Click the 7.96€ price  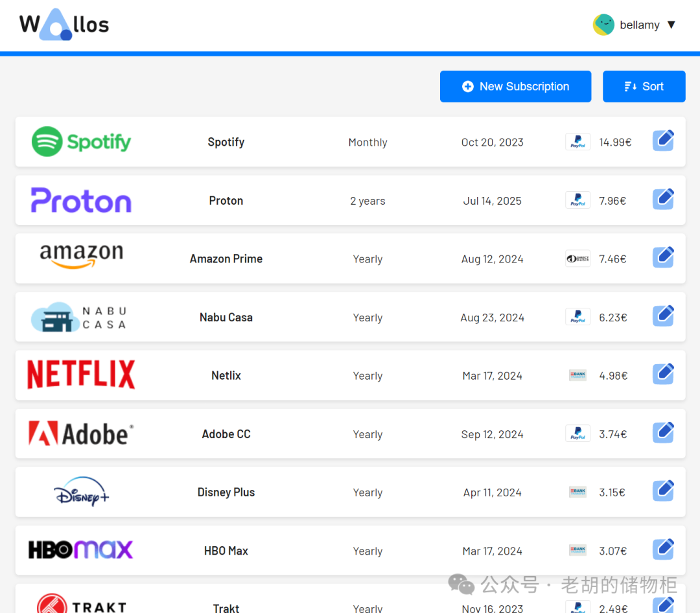(612, 201)
